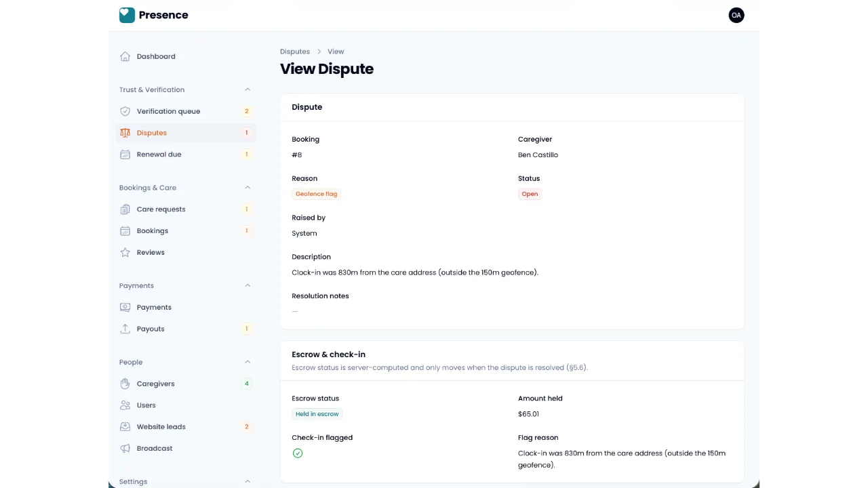Click the Disputes scales icon
The height and width of the screenshot is (488, 868).
(x=125, y=133)
